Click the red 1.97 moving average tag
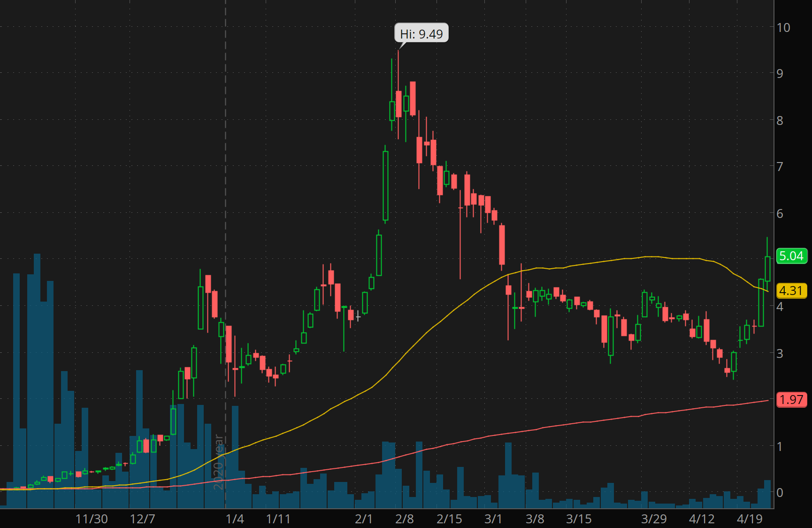The width and height of the screenshot is (812, 528). [791, 400]
